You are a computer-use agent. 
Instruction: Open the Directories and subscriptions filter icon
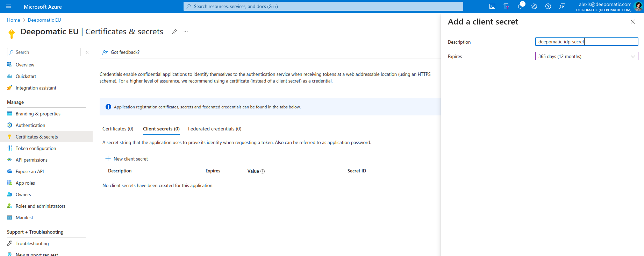click(506, 7)
